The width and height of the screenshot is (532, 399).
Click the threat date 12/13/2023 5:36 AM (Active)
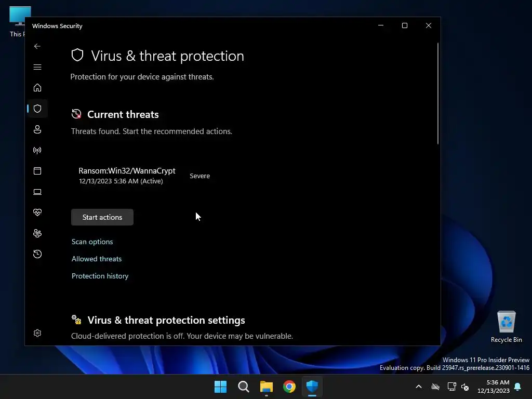[x=121, y=181]
